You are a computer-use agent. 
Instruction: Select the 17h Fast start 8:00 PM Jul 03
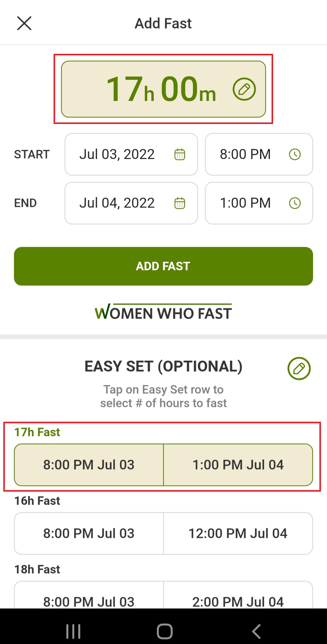click(89, 465)
